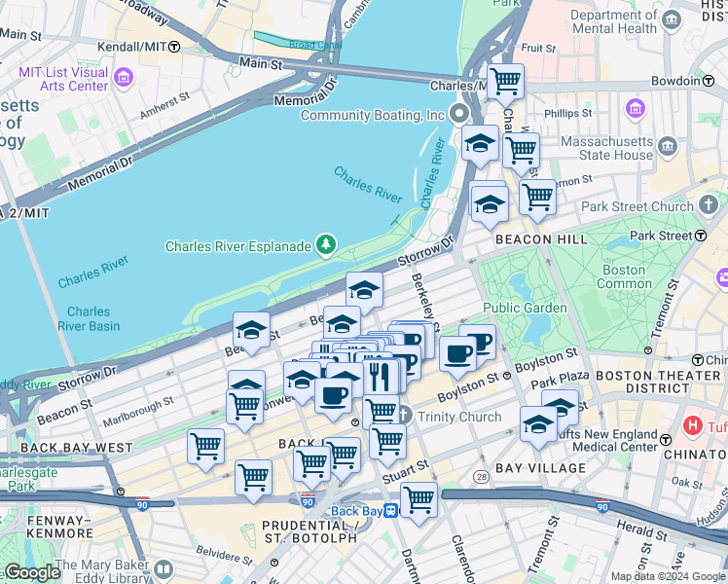Click the Massachusetts State House landmark icon
The image size is (728, 584).
[x=668, y=147]
